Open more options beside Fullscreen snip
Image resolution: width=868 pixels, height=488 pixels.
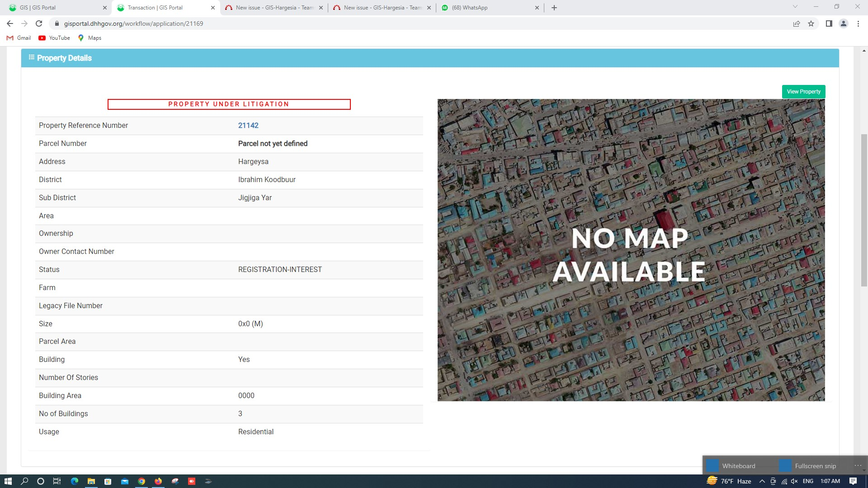tap(858, 465)
